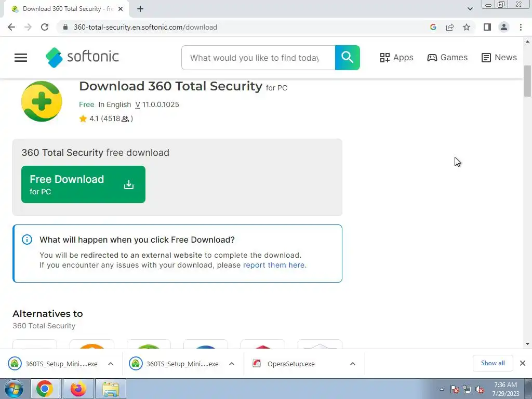View site security lock information
532x399 pixels.
pos(65,27)
